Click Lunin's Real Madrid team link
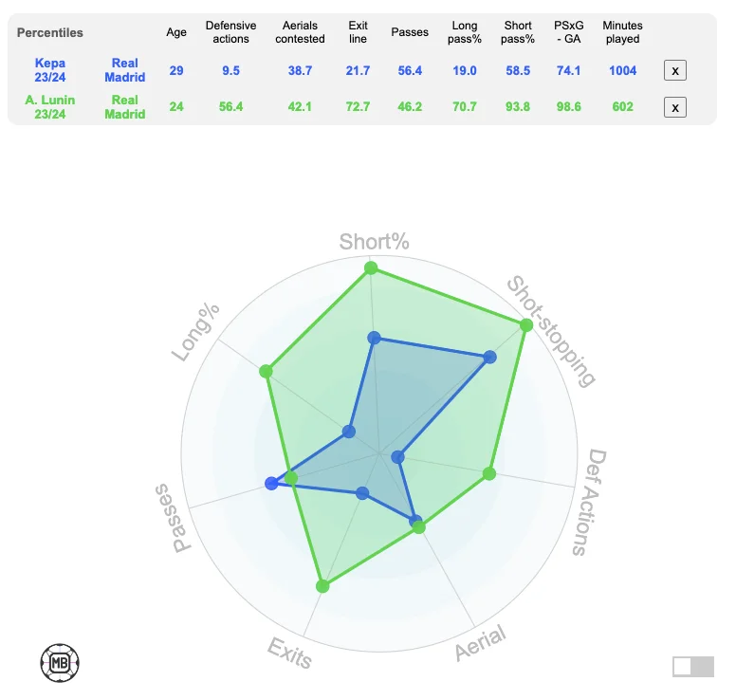 pos(125,107)
